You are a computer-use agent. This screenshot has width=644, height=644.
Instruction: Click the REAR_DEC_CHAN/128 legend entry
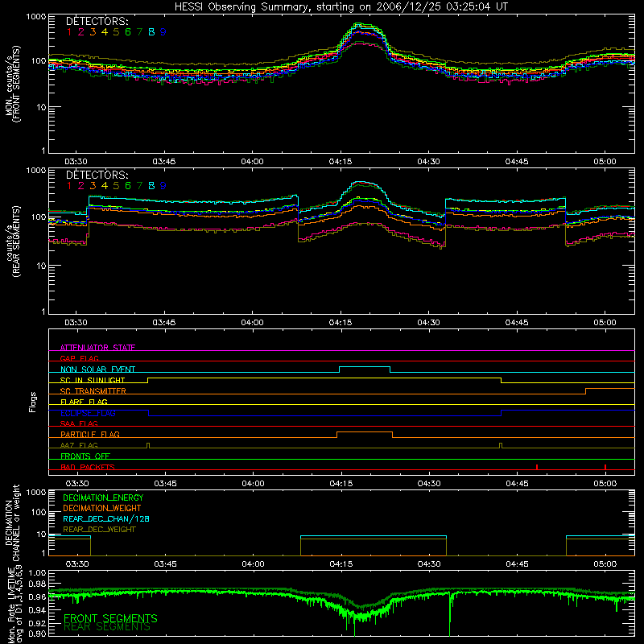pos(106,518)
